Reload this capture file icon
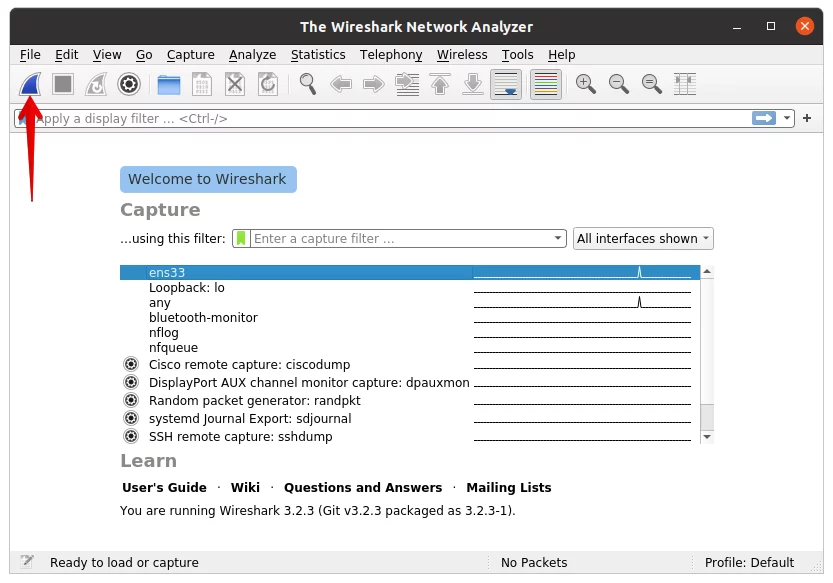Image resolution: width=833 pixels, height=583 pixels. [268, 84]
